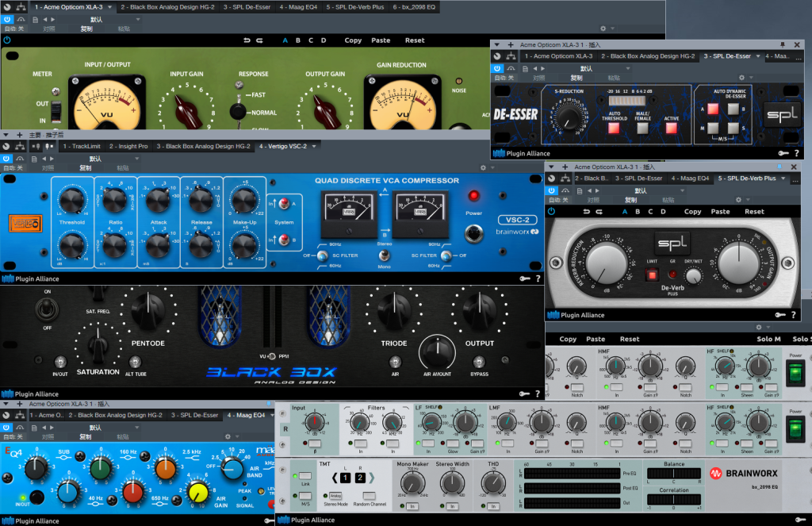Click the key icon in the SPL De-Esser footer
Screen dimensions: 812x526
tap(783, 153)
